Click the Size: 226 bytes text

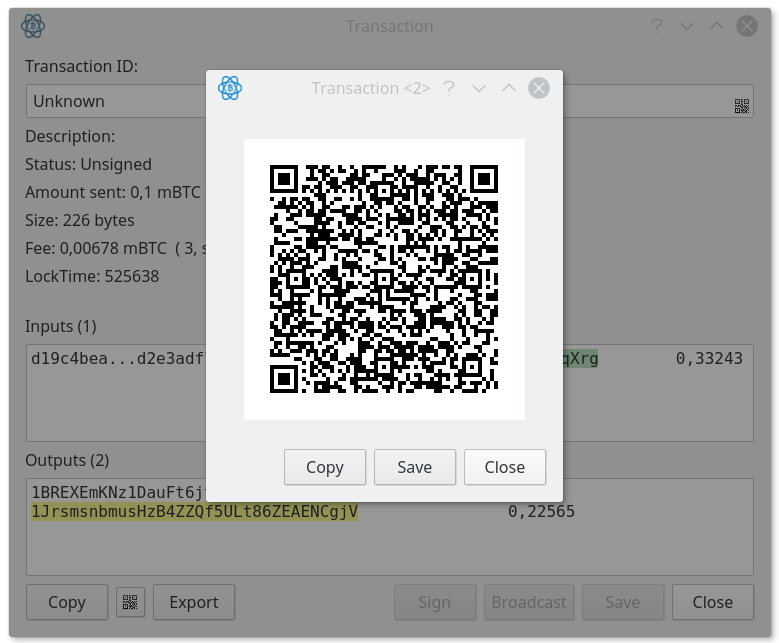80,220
